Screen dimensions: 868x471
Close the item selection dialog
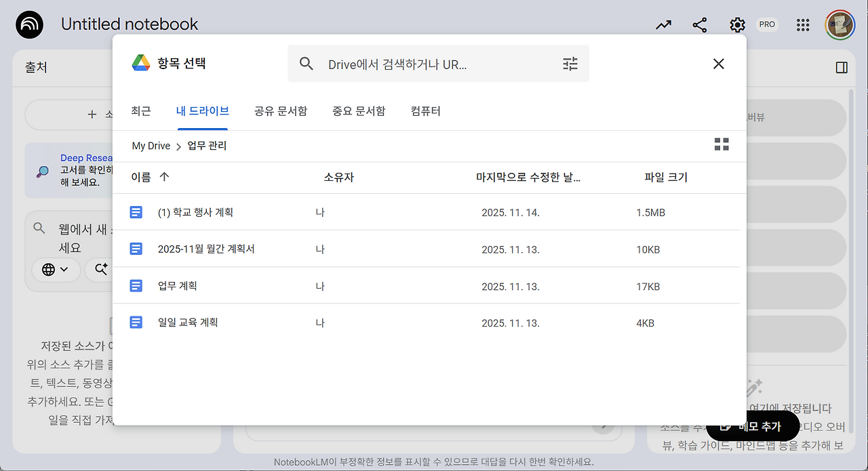719,64
